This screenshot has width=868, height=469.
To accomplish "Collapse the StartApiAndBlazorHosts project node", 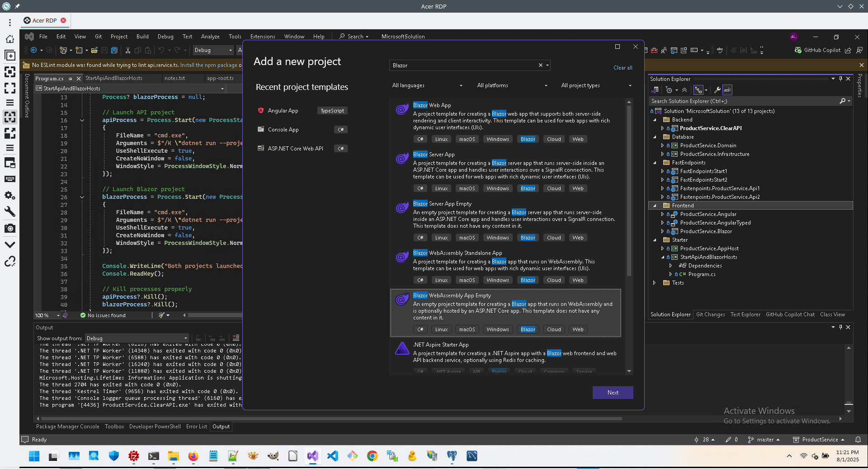I will pyautogui.click(x=662, y=257).
